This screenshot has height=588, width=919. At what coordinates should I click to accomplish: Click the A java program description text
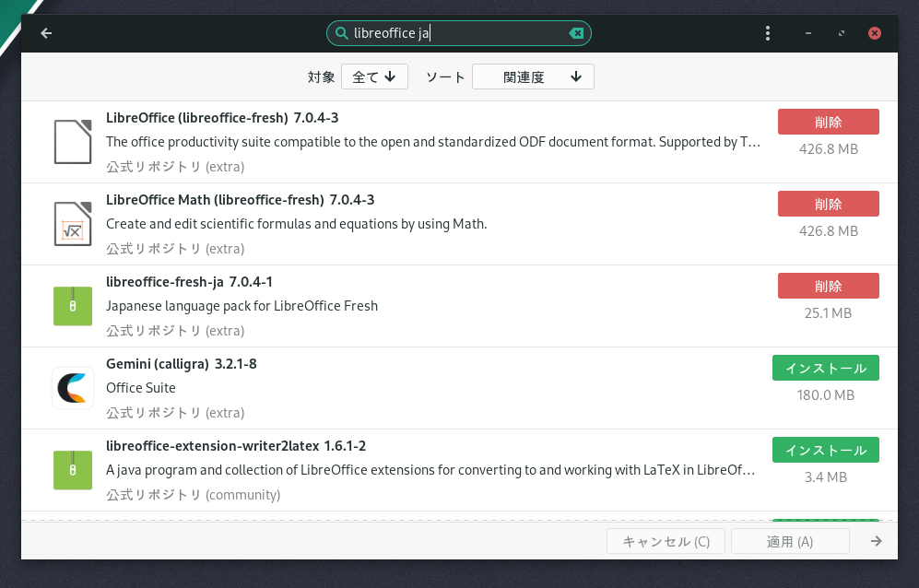(x=430, y=470)
